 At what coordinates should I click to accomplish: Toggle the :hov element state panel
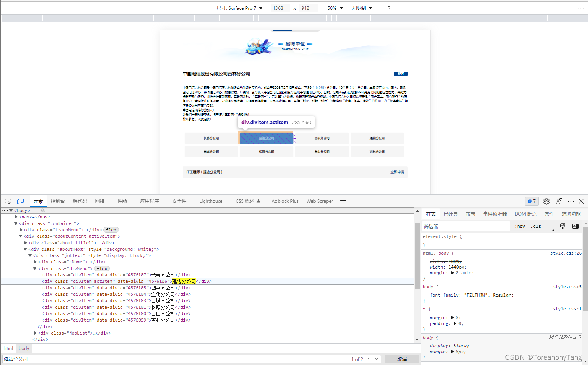point(520,226)
